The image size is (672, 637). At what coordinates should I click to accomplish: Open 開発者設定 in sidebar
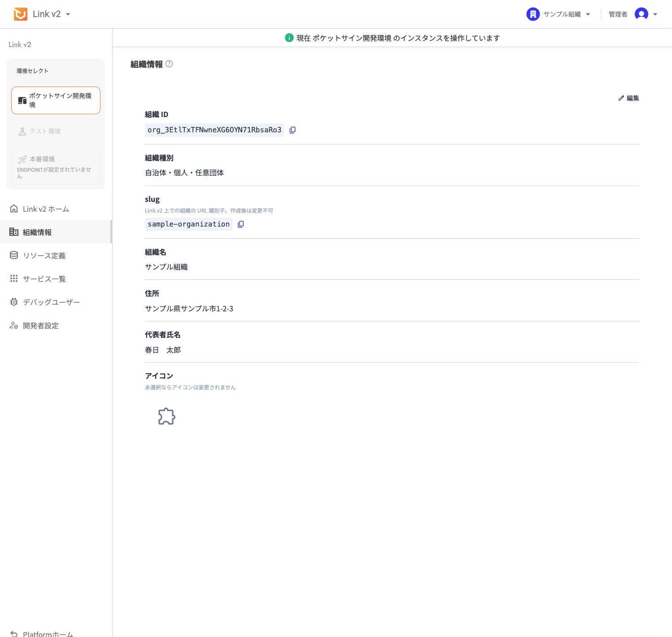pyautogui.click(x=56, y=326)
